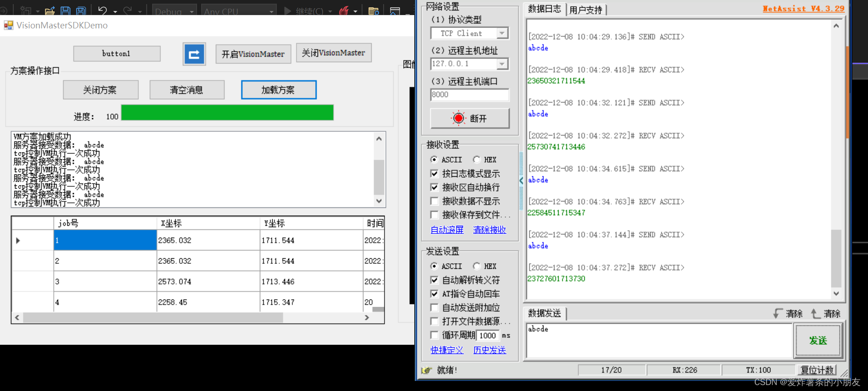Switch to the 用户支持 tab
The width and height of the screenshot is (868, 391).
coord(586,10)
